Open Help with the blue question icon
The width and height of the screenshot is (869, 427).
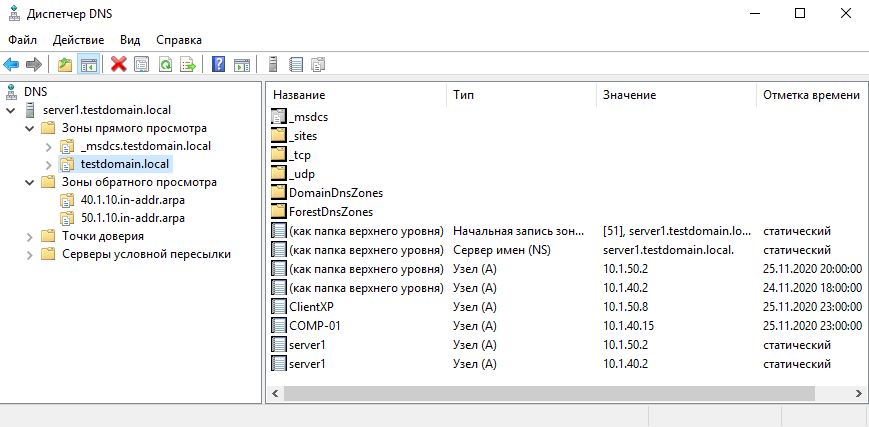(x=218, y=65)
